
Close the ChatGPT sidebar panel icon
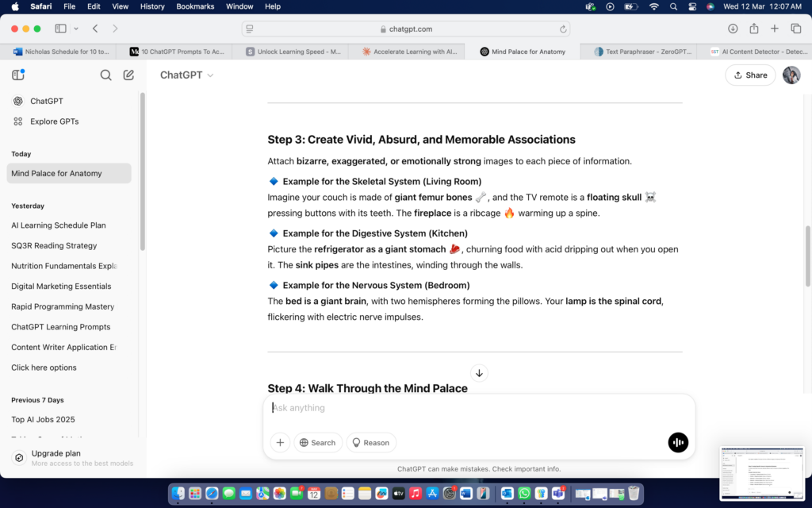point(18,75)
